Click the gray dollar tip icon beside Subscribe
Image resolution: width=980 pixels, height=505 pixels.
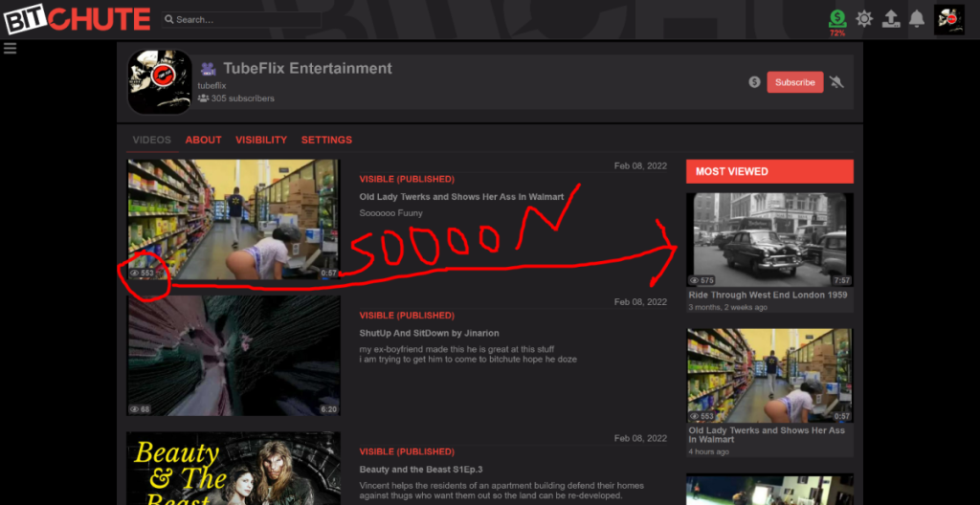coord(754,82)
